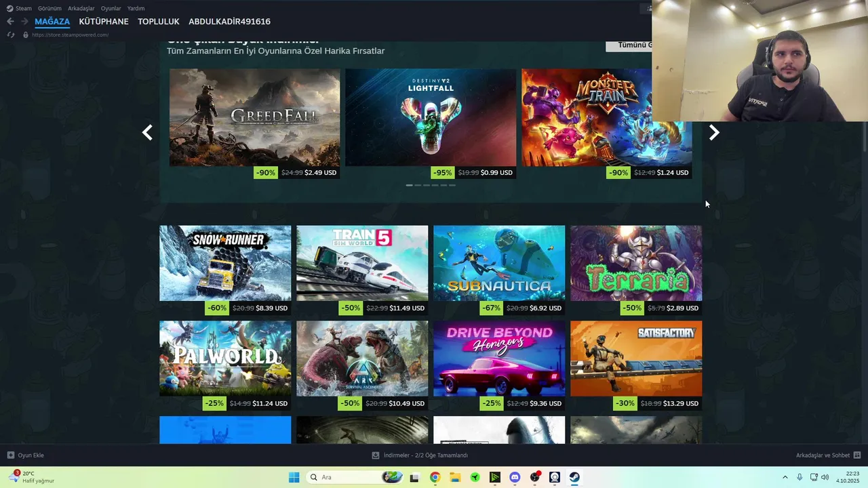Click the microphone tray icon
Screen dimensions: 868x488
pyautogui.click(x=800, y=477)
